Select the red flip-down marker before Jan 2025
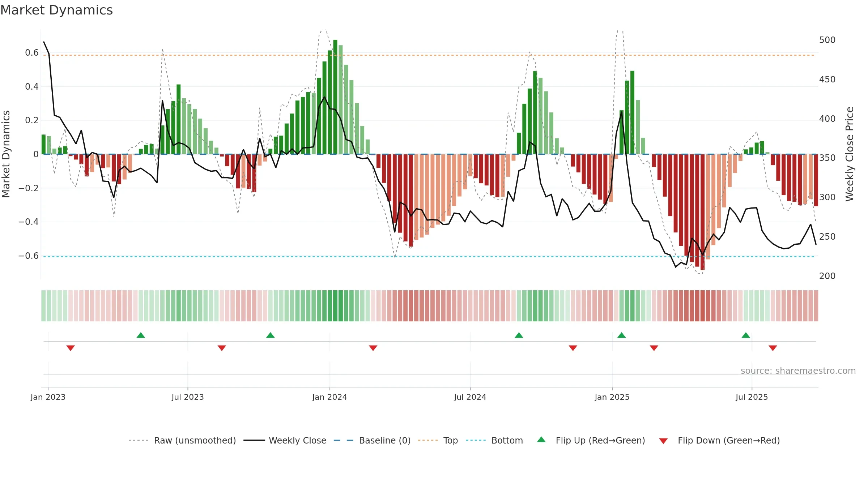868x488 pixels. tap(573, 348)
